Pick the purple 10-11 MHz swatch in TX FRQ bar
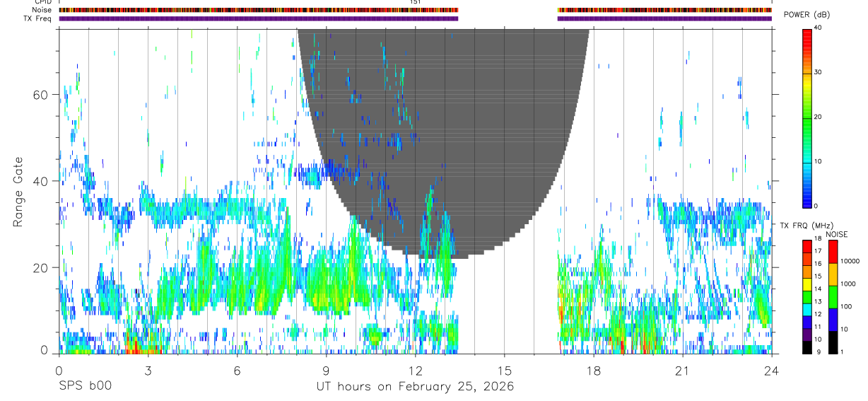This screenshot has height=401, width=868. point(807,335)
